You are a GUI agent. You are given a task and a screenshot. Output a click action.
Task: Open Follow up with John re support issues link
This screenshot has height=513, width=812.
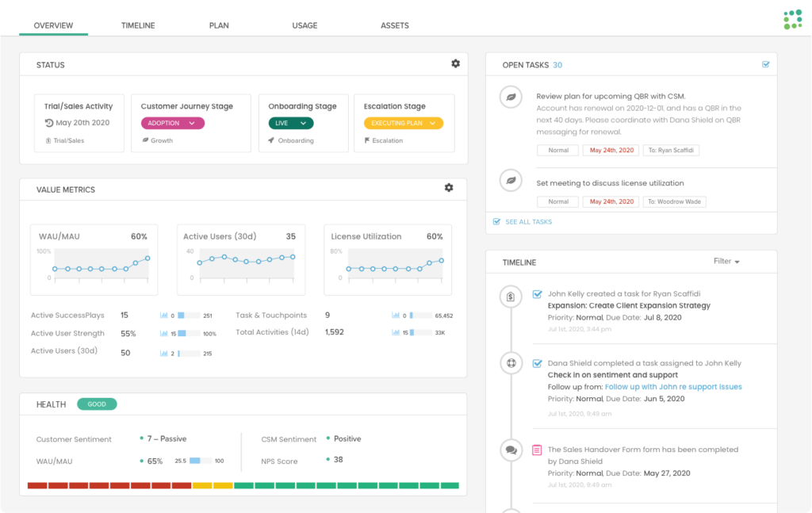[x=673, y=387]
